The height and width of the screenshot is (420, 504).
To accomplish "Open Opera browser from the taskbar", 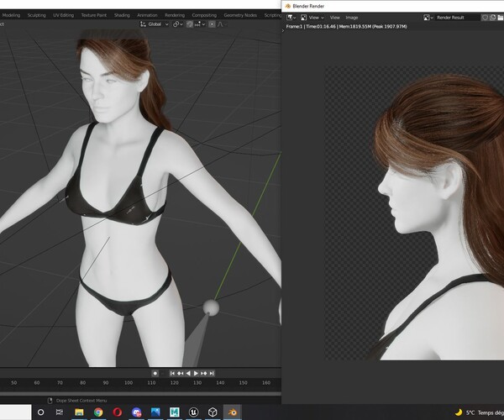I will (x=118, y=412).
